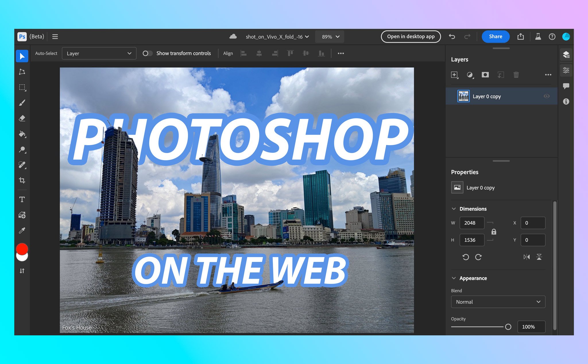Add a layer mask to Layer 0 copy

click(485, 75)
